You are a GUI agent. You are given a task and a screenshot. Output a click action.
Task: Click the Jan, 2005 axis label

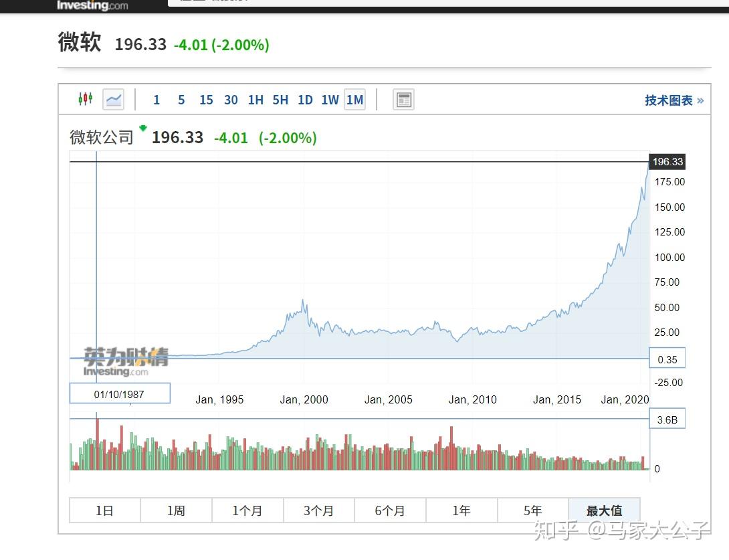click(388, 399)
